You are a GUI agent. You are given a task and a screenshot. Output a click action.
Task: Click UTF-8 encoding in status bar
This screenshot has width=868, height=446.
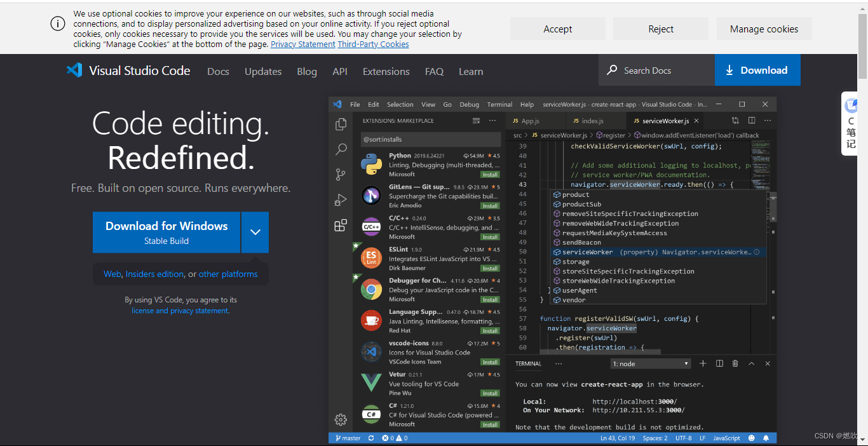coord(683,438)
